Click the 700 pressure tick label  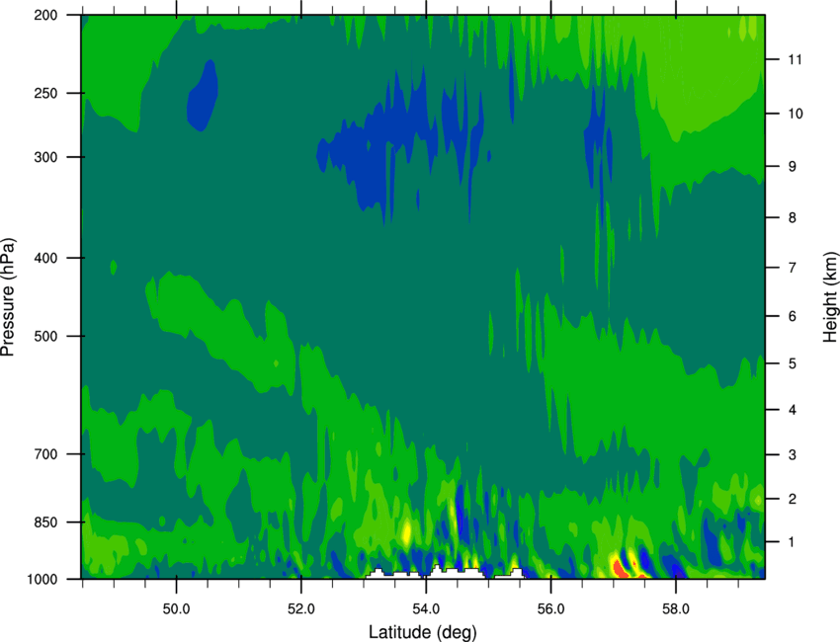click(46, 455)
